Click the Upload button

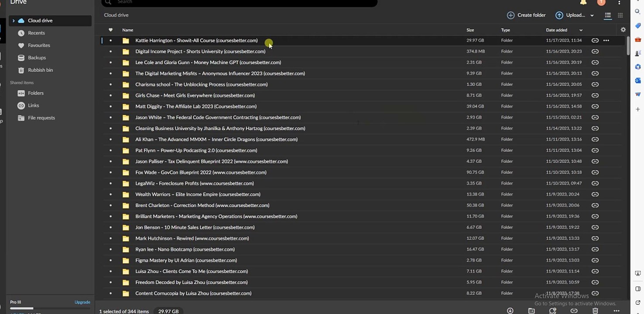pyautogui.click(x=570, y=15)
